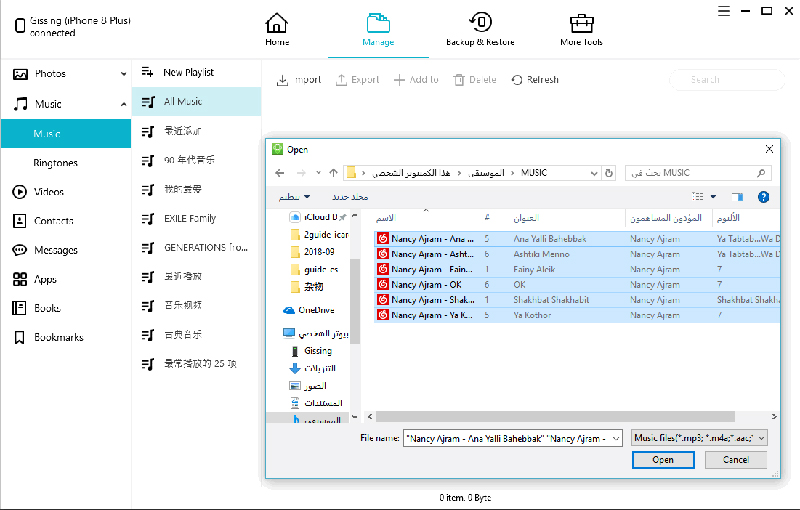
Task: Select OneDrive in the tree
Action: (309, 310)
